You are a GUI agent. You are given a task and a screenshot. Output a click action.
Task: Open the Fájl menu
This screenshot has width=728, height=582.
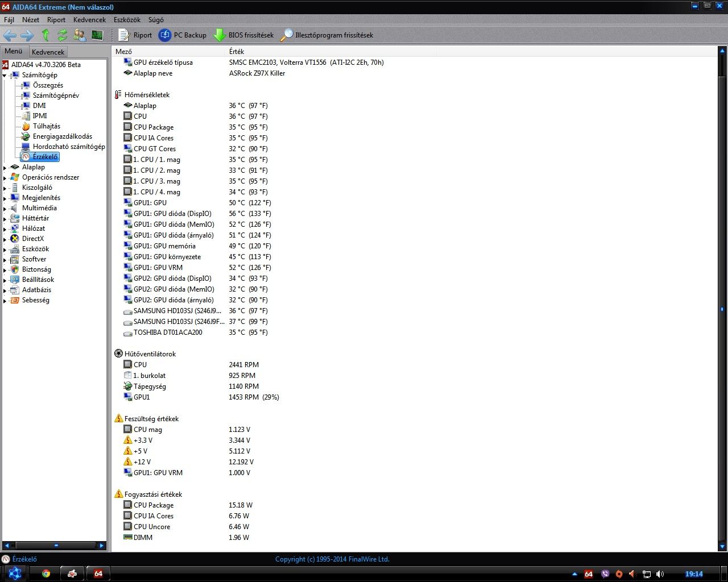pos(9,19)
